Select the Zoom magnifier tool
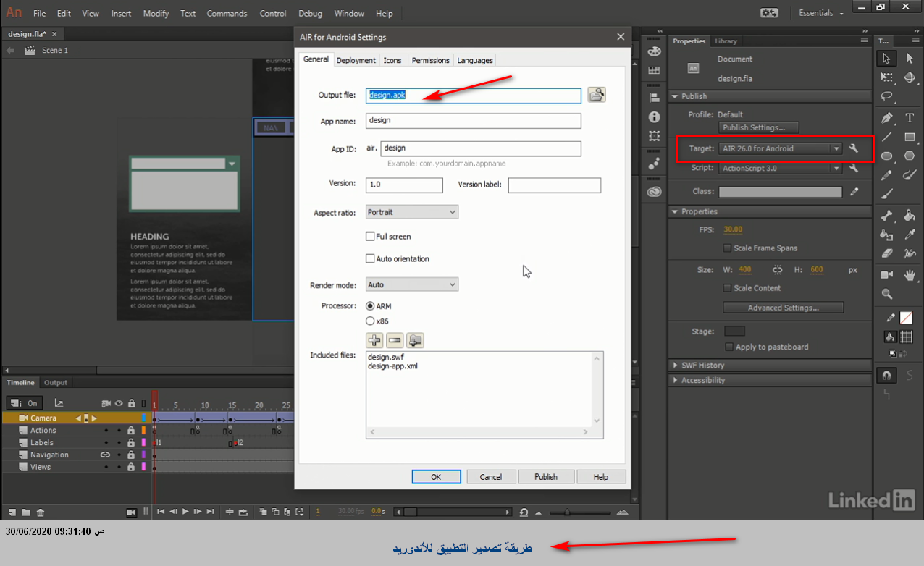Image resolution: width=924 pixels, height=566 pixels. click(886, 294)
